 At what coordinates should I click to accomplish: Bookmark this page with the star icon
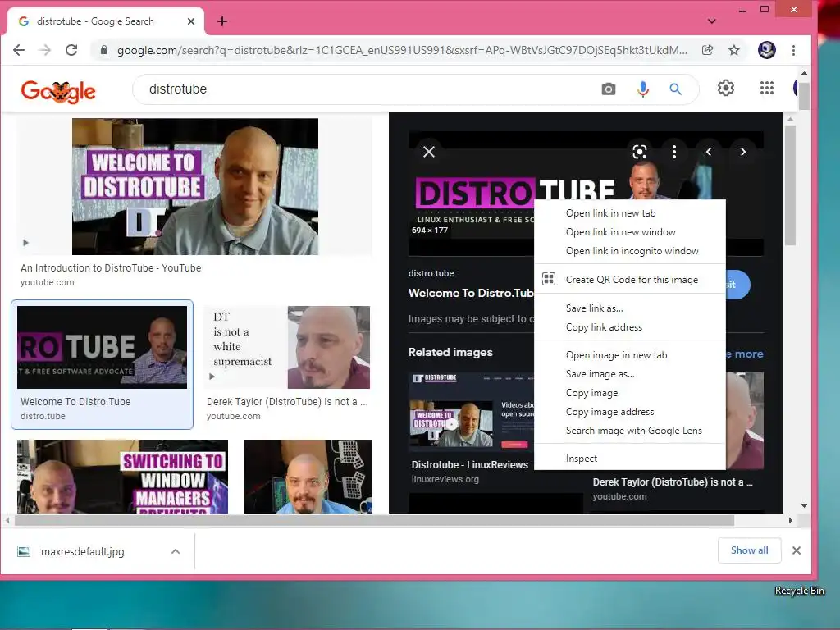coord(734,50)
